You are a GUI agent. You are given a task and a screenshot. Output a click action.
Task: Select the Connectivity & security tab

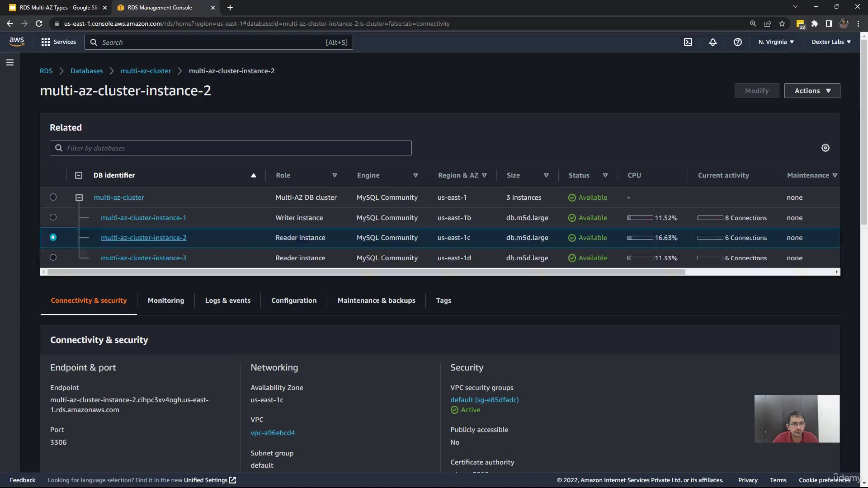pyautogui.click(x=89, y=300)
